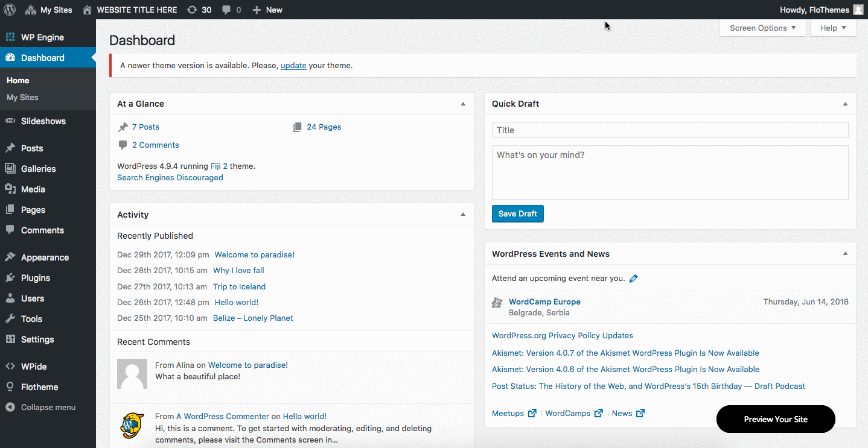
Task: Open the Search Engines Discouraged link
Action: [170, 178]
